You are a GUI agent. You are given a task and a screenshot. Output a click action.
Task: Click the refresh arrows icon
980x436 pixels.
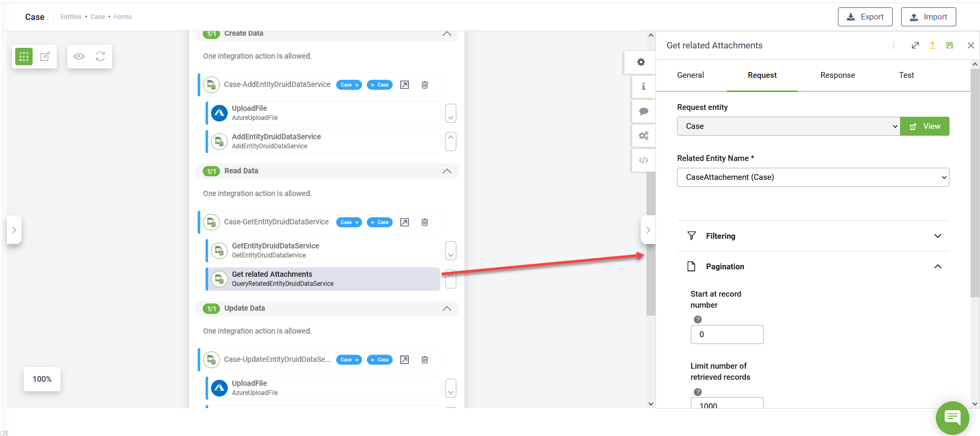(x=100, y=56)
